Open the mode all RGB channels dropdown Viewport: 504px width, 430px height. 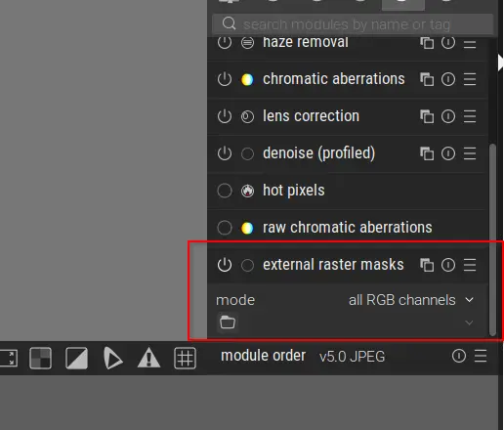(345, 300)
